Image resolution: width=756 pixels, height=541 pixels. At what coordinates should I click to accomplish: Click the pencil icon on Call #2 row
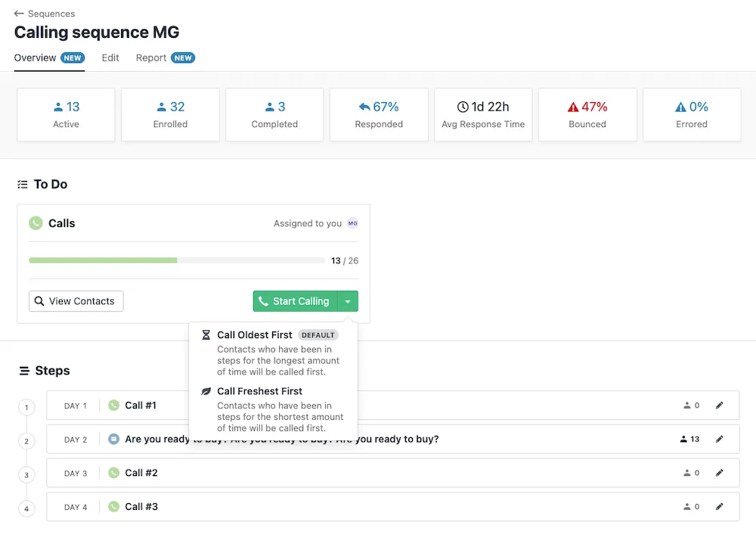pos(719,473)
